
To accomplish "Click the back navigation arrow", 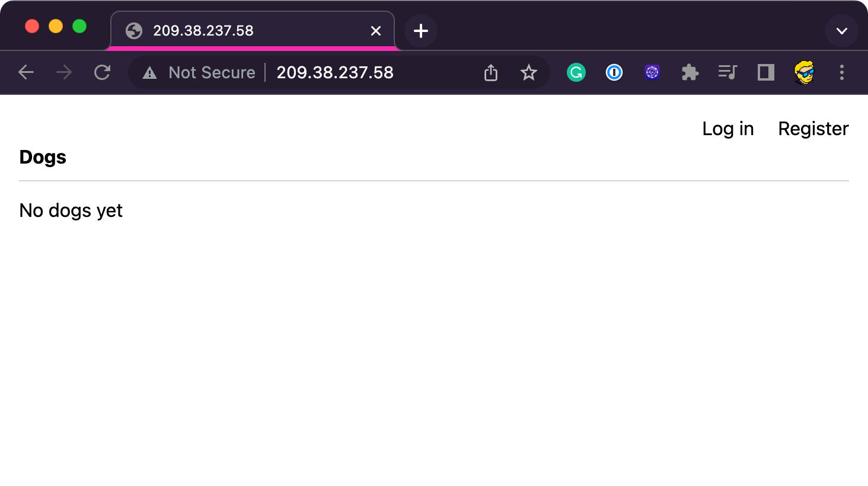I will coord(26,72).
